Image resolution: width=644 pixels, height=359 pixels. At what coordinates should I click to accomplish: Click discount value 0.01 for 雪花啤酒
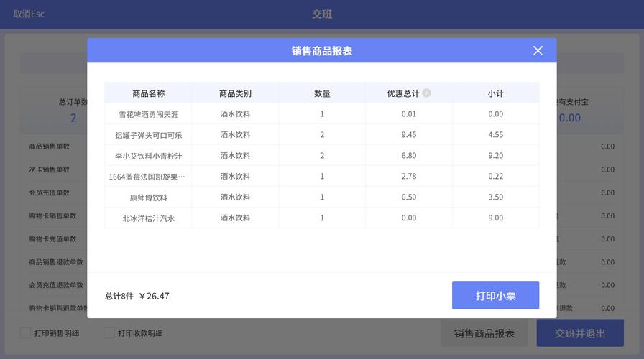coord(409,114)
